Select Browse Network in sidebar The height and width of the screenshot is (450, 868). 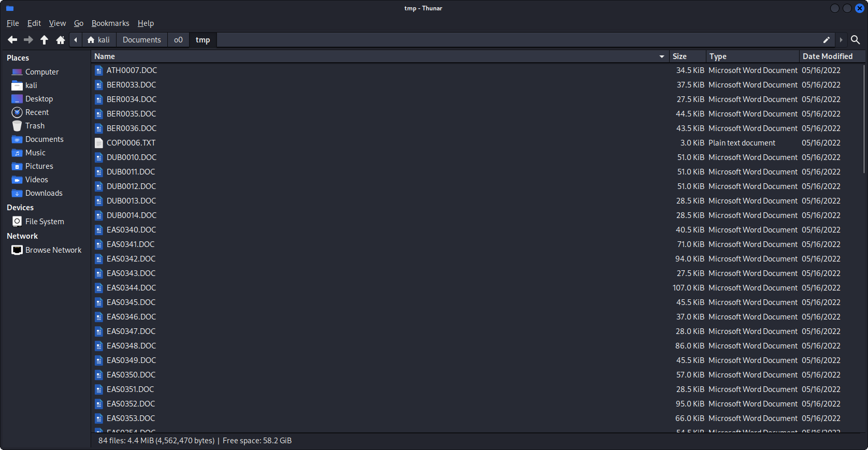[53, 250]
